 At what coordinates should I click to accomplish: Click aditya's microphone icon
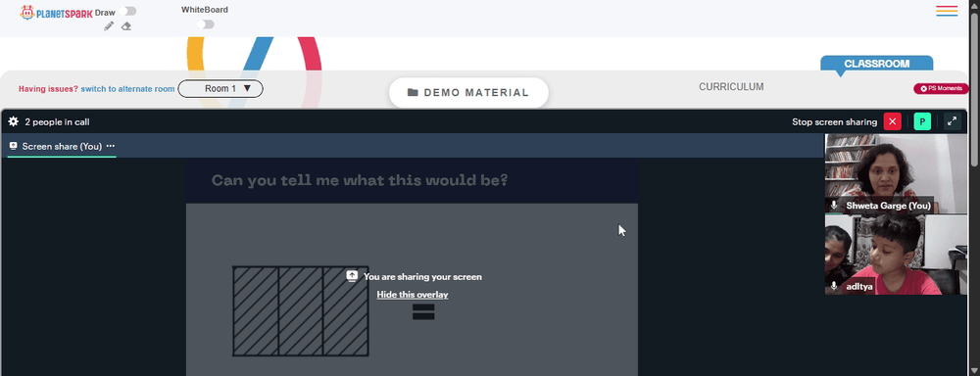pos(834,286)
